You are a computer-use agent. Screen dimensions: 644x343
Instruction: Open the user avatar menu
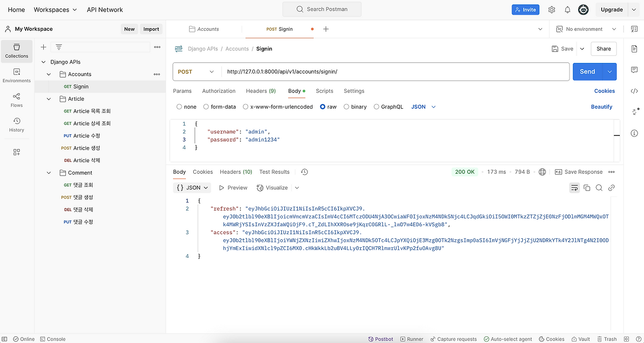click(583, 10)
